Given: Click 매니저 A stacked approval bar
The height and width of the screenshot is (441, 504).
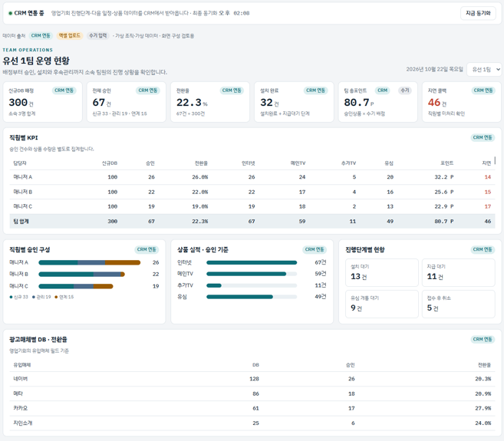Looking at the screenshot, I should (89, 262).
